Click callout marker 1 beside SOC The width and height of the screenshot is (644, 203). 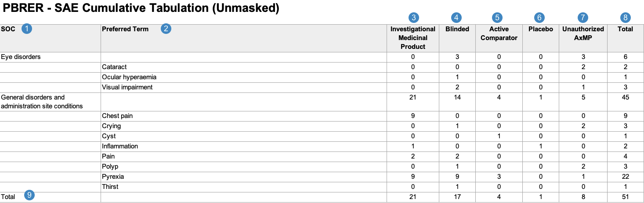point(27,29)
